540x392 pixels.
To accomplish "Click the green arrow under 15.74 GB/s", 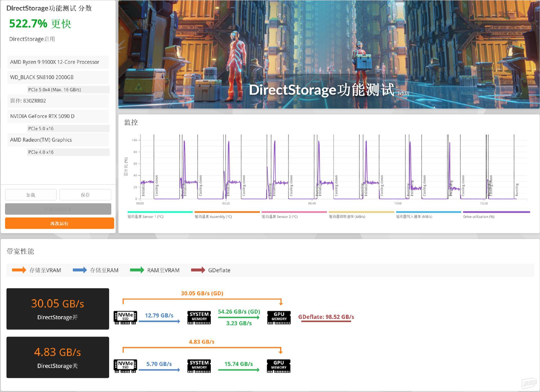I will 239,370.
